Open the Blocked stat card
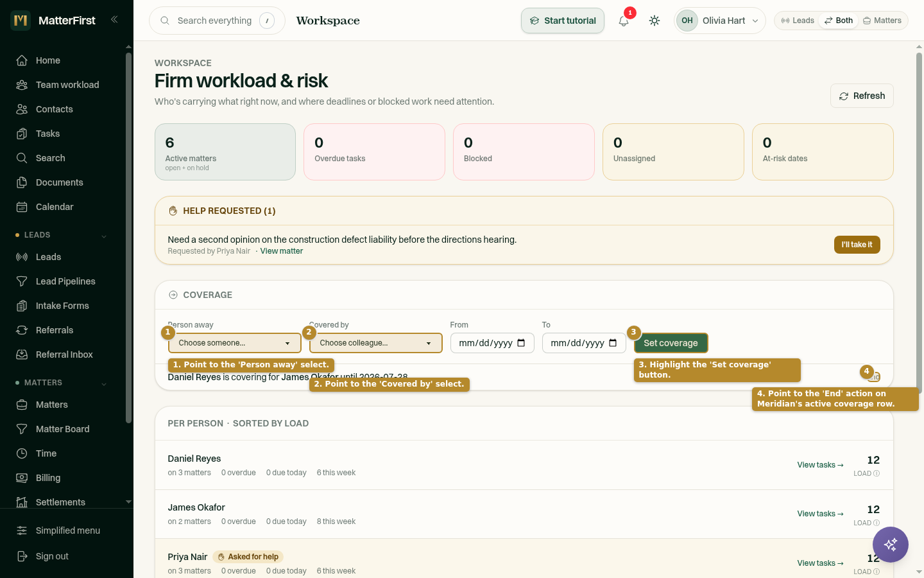The height and width of the screenshot is (578, 924). [524, 152]
